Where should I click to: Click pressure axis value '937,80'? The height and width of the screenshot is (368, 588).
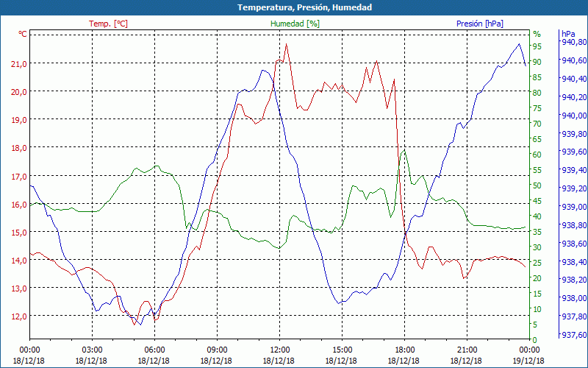575,316
